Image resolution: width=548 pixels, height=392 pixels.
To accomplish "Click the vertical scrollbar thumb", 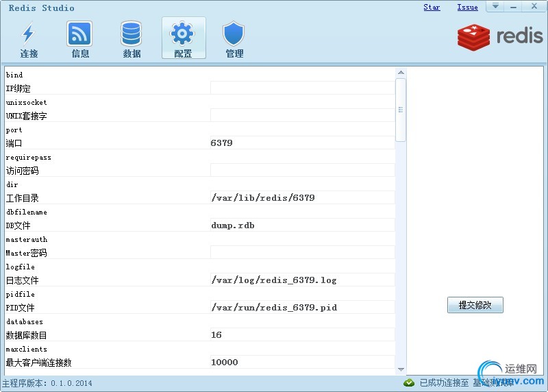I will pyautogui.click(x=401, y=110).
